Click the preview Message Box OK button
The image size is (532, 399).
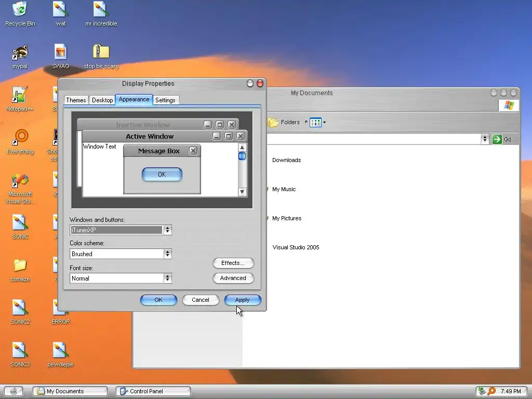coord(162,175)
